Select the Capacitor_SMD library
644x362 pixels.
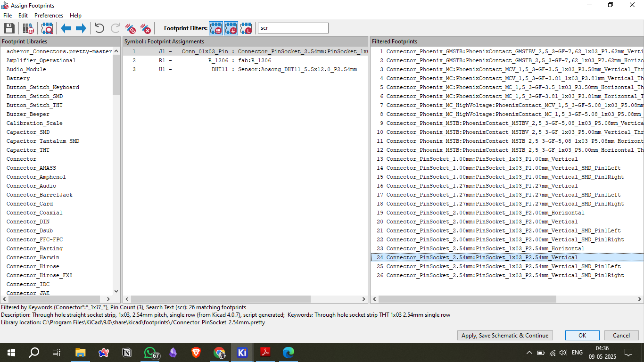point(28,132)
